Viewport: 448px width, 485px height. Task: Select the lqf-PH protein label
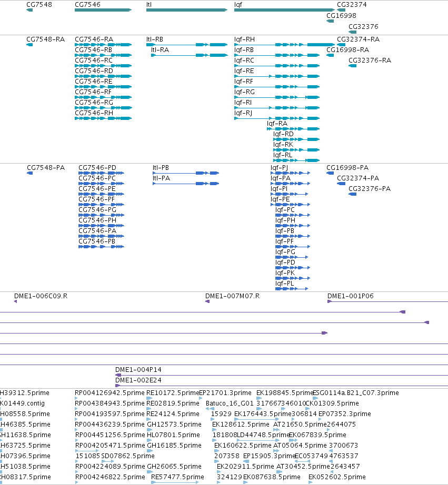[285, 220]
